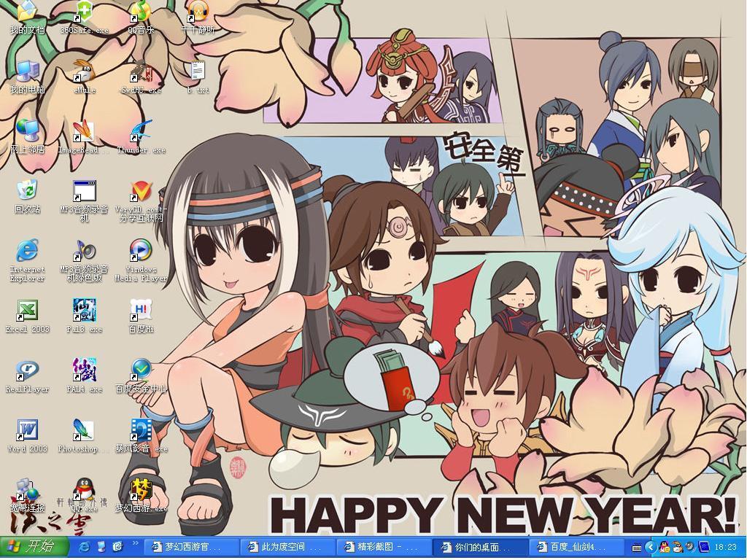Switch to 精彩截图 taskbar window
Screen dimensions: 747x560
(384, 547)
